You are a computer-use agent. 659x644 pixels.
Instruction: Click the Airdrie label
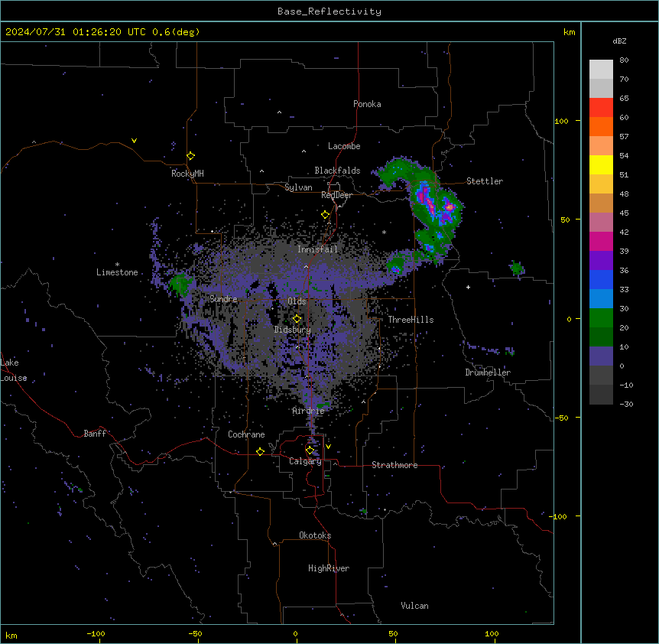[308, 411]
